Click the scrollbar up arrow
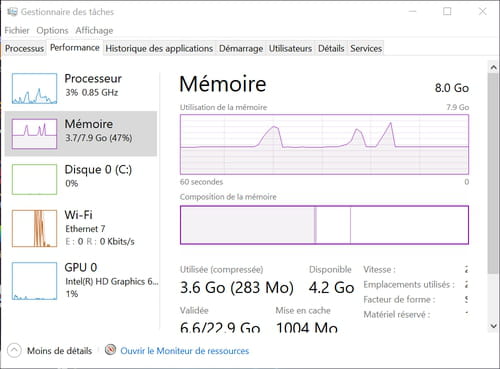The width and height of the screenshot is (500, 369). tap(493, 68)
